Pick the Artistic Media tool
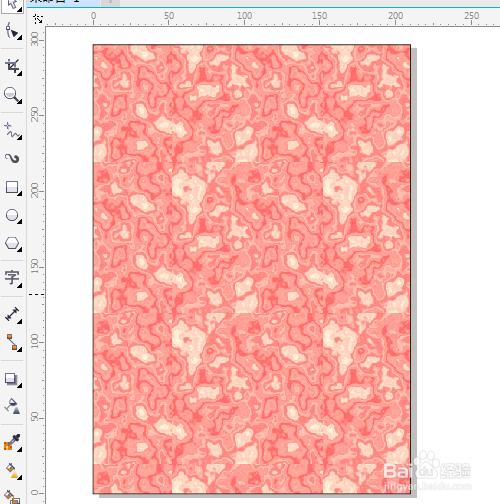 (12, 158)
